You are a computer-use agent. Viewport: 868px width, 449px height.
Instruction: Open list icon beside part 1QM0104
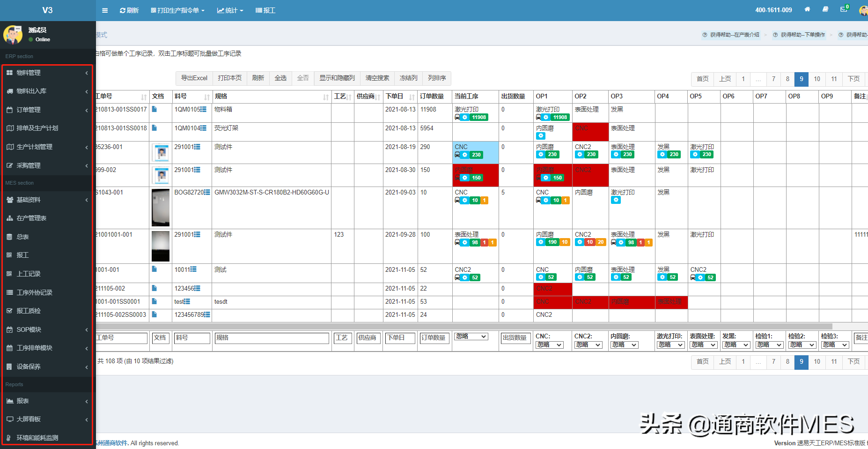point(204,128)
